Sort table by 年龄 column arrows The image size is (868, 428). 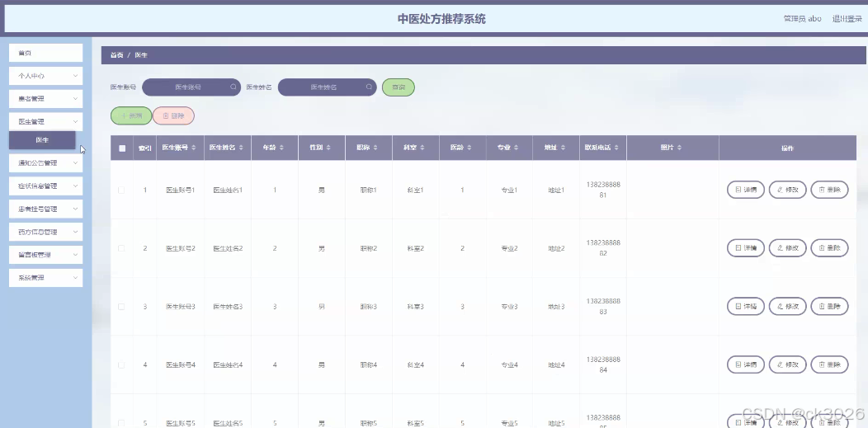(281, 148)
